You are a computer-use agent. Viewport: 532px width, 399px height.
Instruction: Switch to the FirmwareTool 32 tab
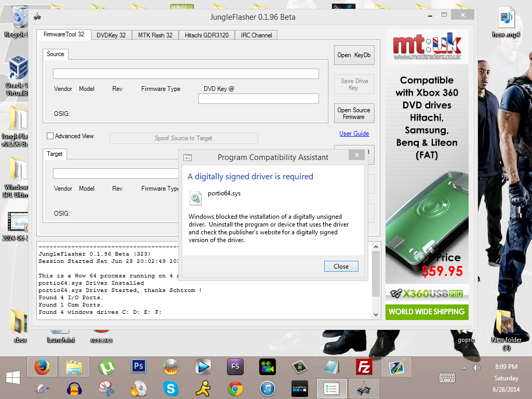[64, 34]
